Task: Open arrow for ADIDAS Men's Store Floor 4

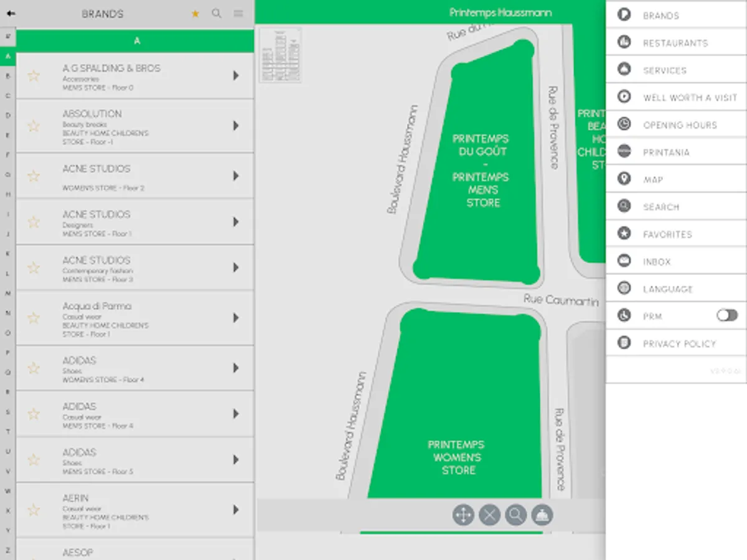Action: [236, 414]
